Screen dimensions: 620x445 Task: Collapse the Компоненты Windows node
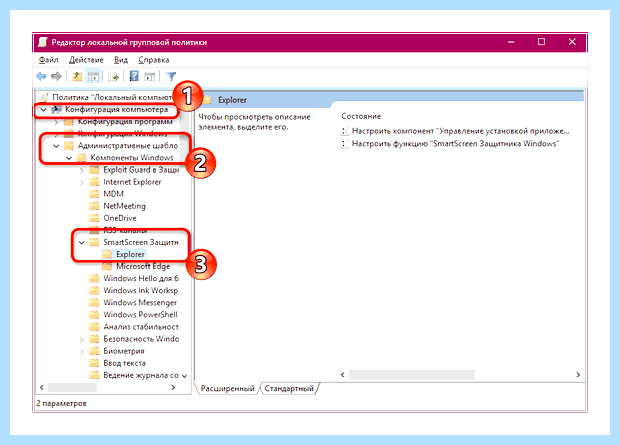pyautogui.click(x=69, y=158)
